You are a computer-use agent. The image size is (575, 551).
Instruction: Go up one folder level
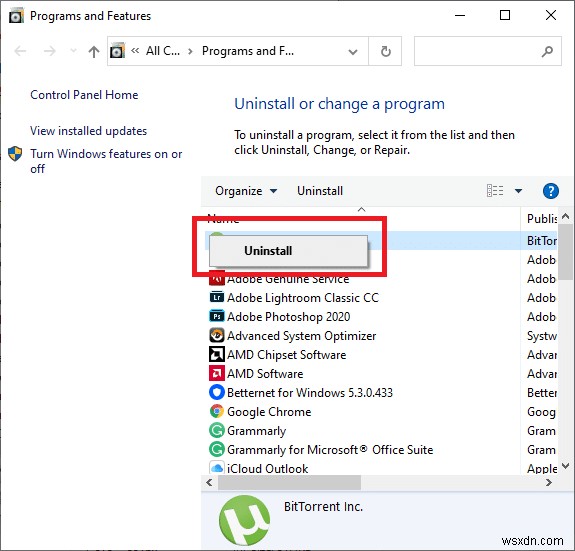coord(94,51)
